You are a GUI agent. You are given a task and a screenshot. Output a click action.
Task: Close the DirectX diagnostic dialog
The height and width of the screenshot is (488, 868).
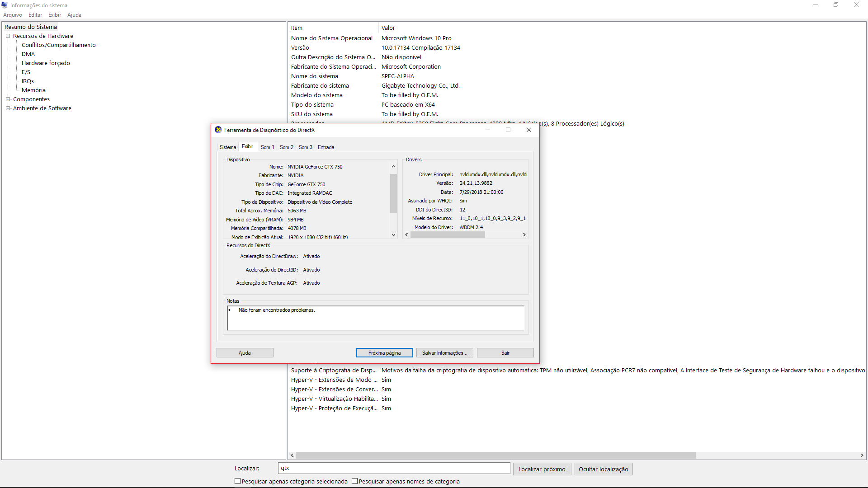[x=529, y=130]
